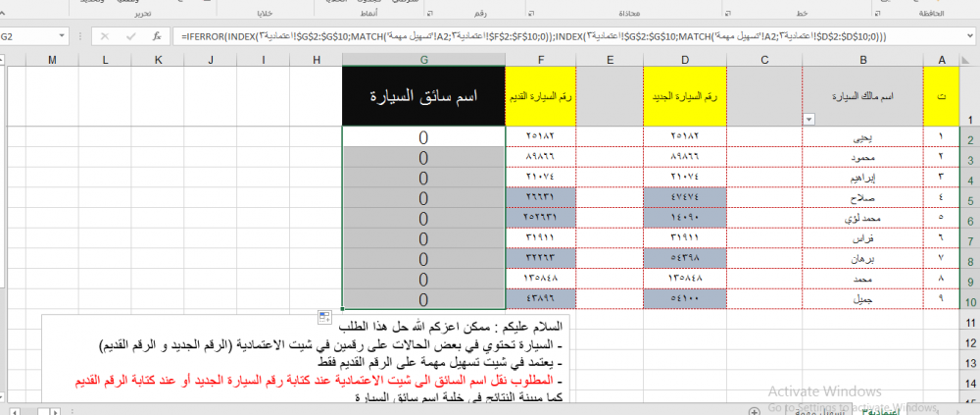This screenshot has height=415, width=980.
Task: Cancel the formula entry with the X icon
Action: (105, 37)
